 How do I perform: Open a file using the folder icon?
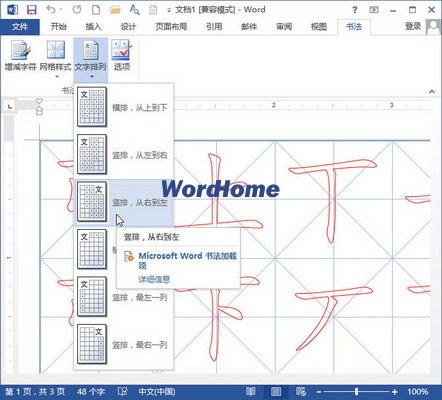coord(115,10)
